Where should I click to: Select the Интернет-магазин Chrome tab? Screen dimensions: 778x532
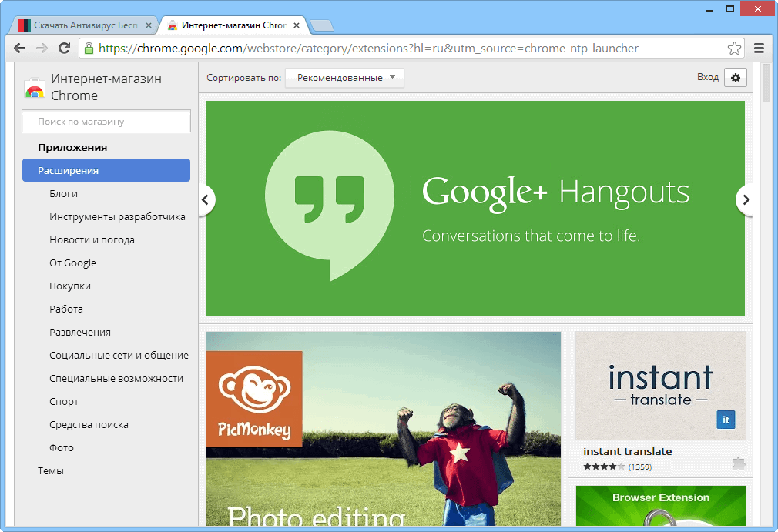[227, 24]
